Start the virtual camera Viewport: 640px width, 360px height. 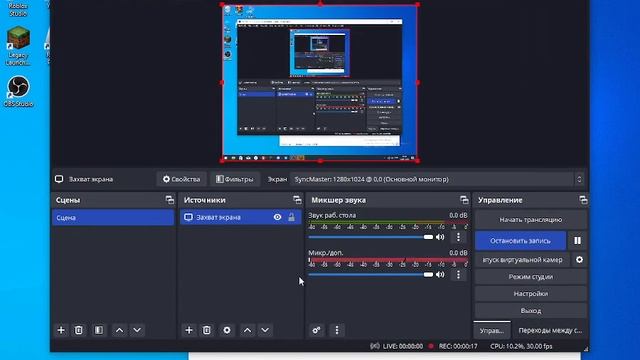coord(522,260)
